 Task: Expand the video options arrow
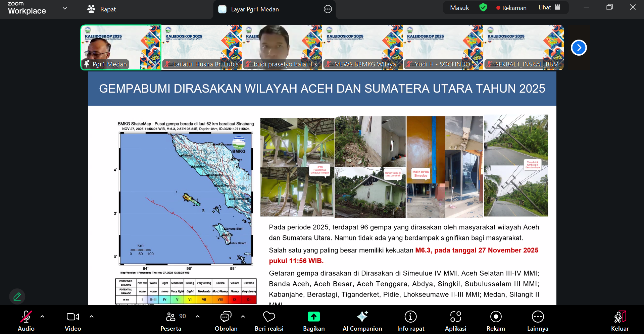pyautogui.click(x=92, y=316)
